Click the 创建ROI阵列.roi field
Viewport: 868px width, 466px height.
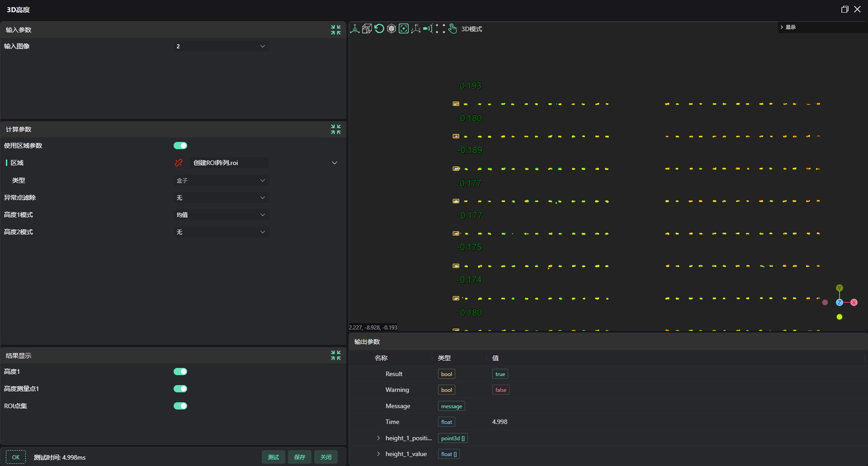tap(230, 163)
